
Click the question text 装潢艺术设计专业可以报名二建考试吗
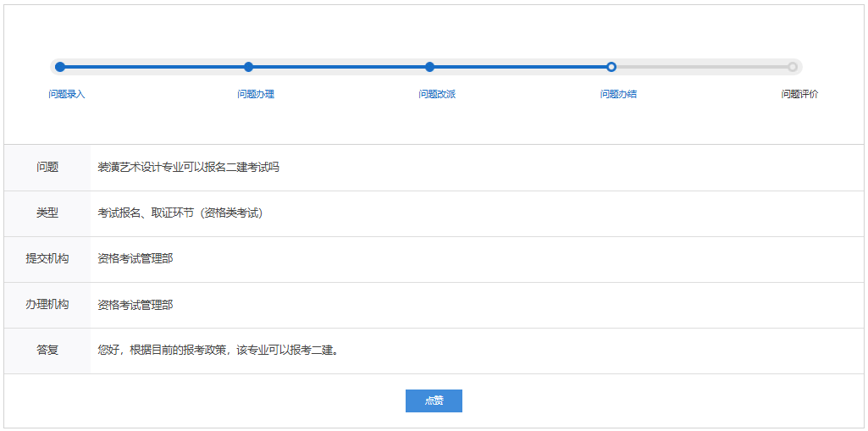point(188,168)
